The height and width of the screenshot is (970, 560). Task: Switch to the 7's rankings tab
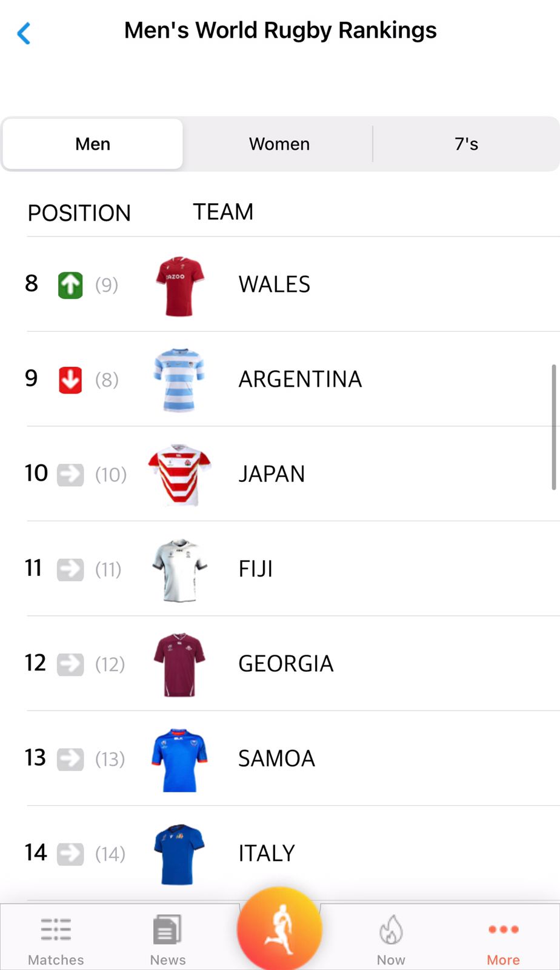click(x=466, y=144)
